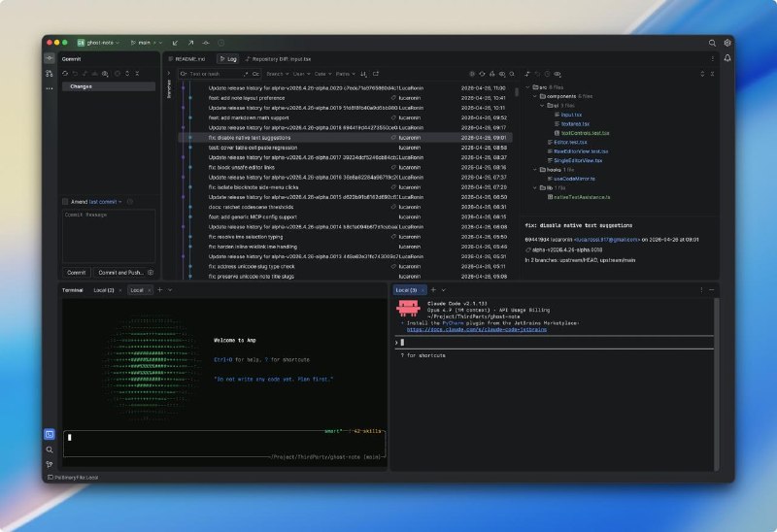Screen dimensions: 777x532
Task: Click the Commit button
Action: [x=77, y=273]
